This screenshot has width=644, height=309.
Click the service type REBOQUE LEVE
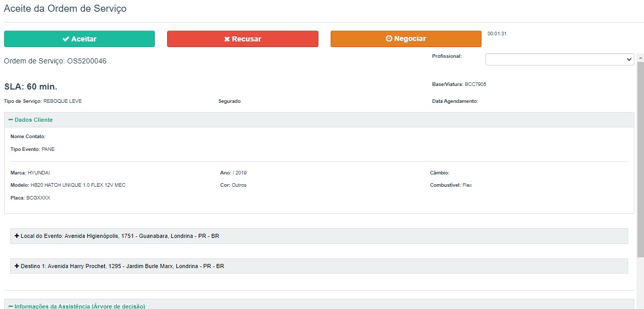[x=62, y=101]
